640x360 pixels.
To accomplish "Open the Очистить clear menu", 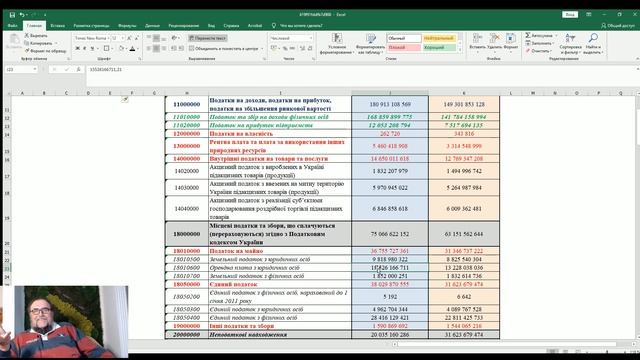I will 539,51.
